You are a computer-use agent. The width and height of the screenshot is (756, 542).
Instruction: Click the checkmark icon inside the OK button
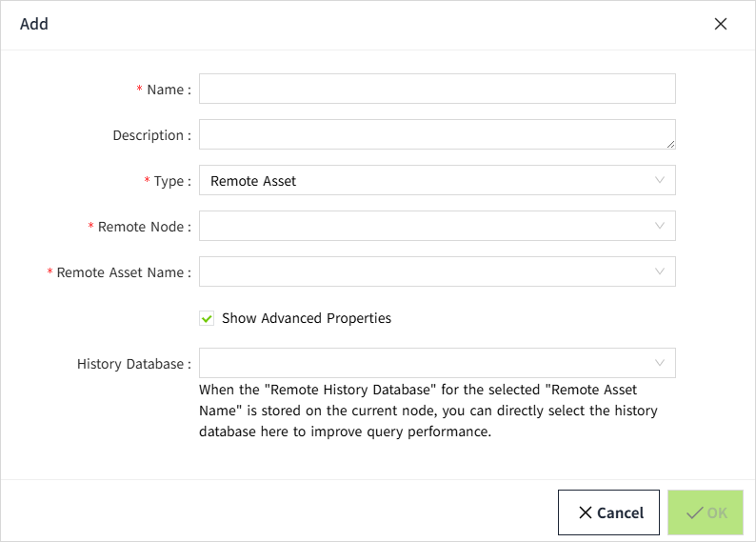click(x=695, y=513)
